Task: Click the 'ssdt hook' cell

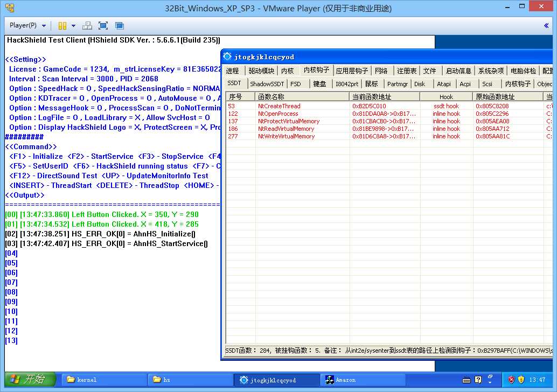Action: click(x=446, y=106)
